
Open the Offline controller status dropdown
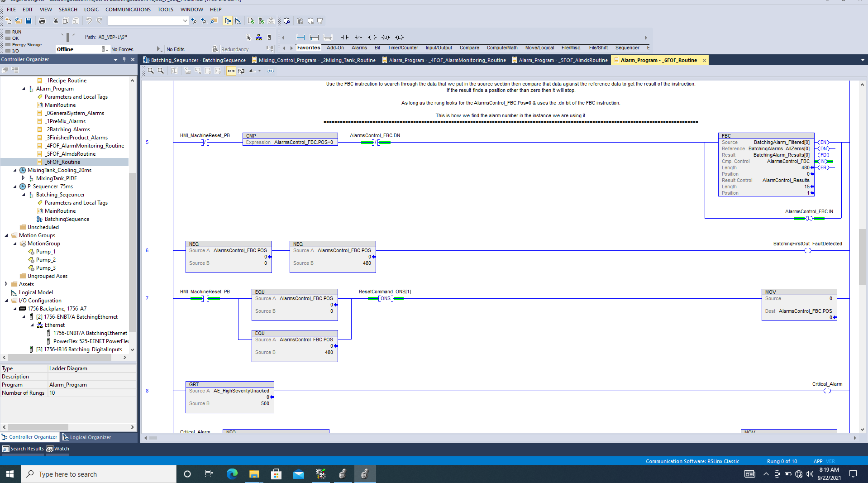104,49
